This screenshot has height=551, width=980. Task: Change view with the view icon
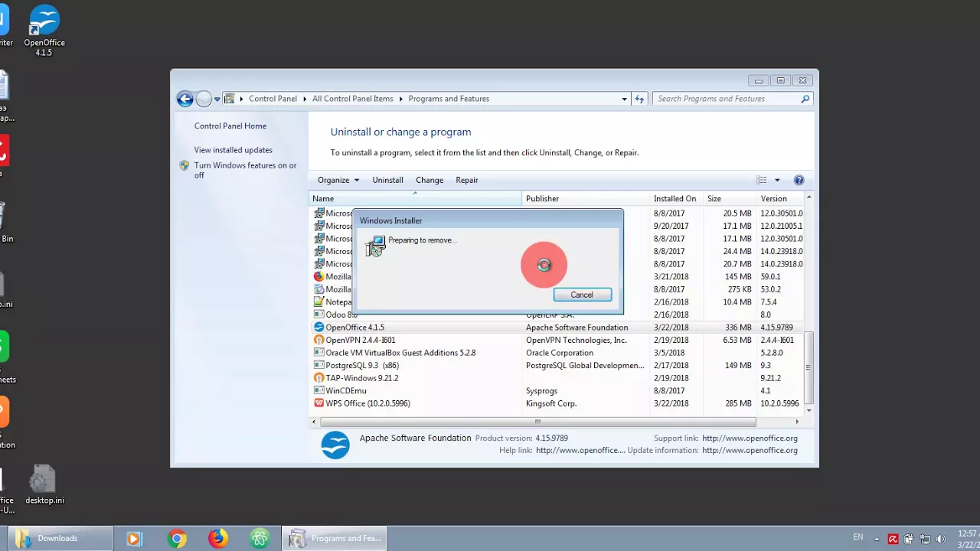[x=762, y=180]
